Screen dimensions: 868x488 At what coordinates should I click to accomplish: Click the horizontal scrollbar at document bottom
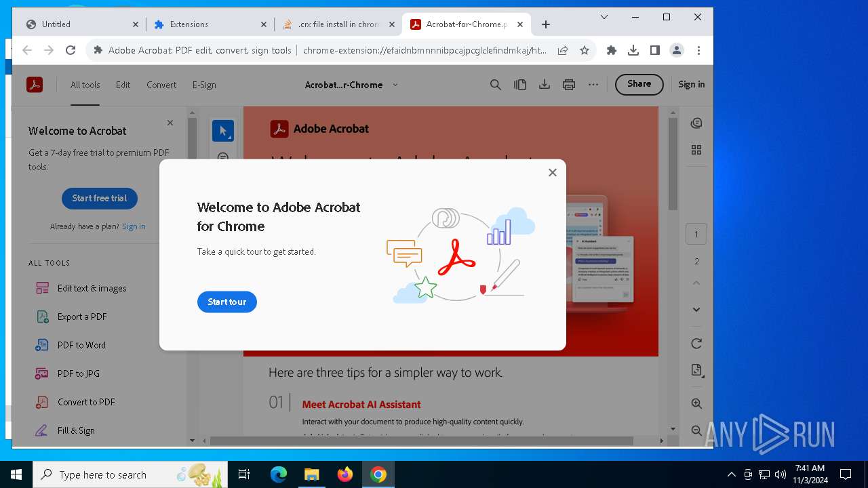point(421,441)
